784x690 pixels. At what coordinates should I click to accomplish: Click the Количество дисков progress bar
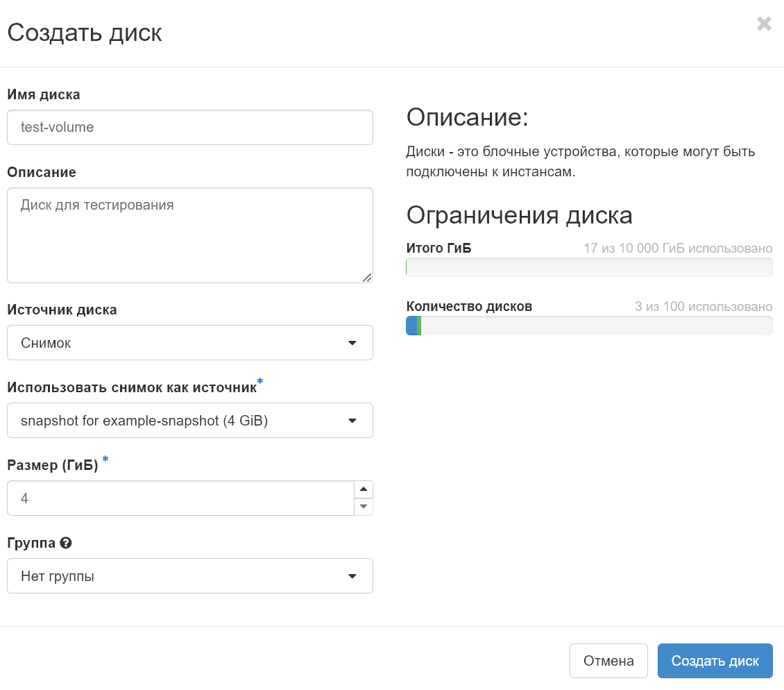point(589,325)
